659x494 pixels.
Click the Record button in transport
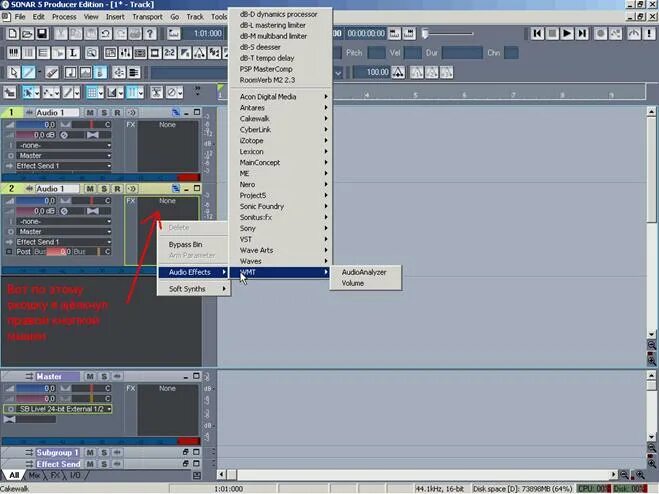[600, 34]
